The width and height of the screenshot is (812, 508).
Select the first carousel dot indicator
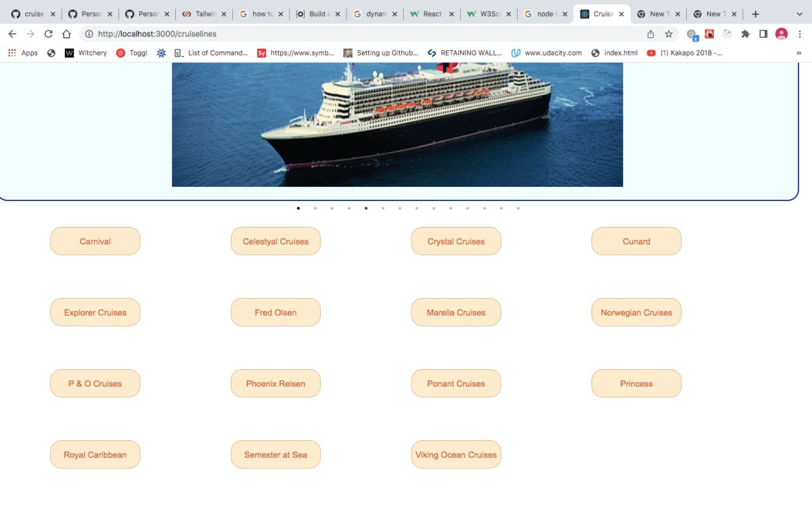298,209
